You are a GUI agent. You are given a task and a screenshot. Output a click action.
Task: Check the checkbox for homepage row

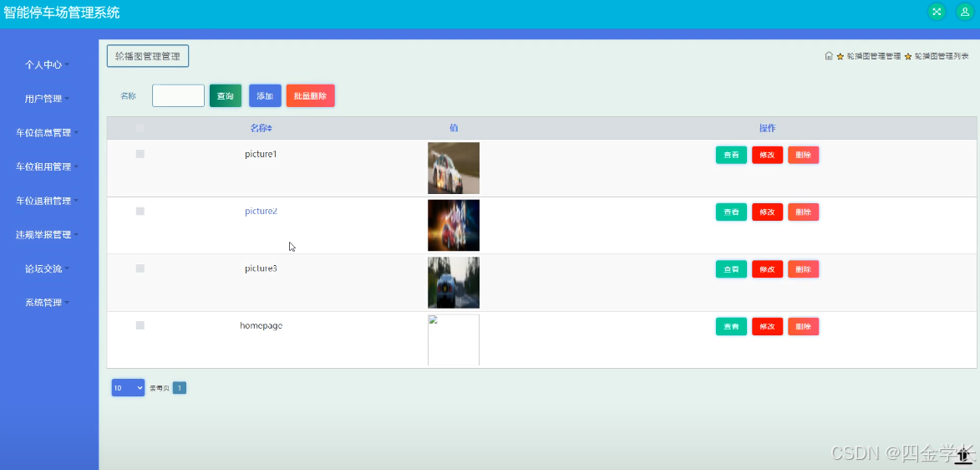point(140,325)
